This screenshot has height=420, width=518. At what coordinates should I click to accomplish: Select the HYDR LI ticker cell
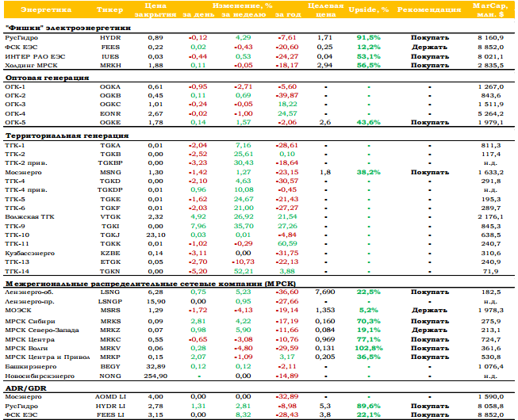tap(110, 407)
